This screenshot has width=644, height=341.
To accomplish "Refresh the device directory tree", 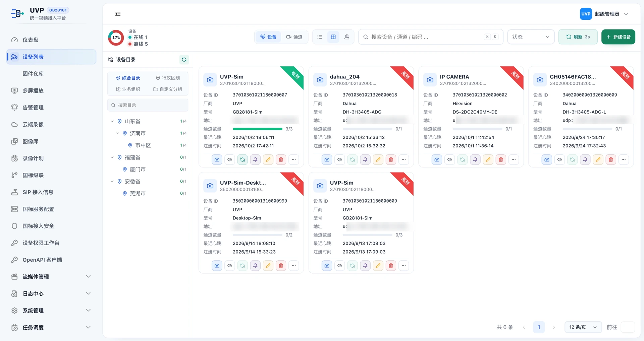I will (x=184, y=60).
